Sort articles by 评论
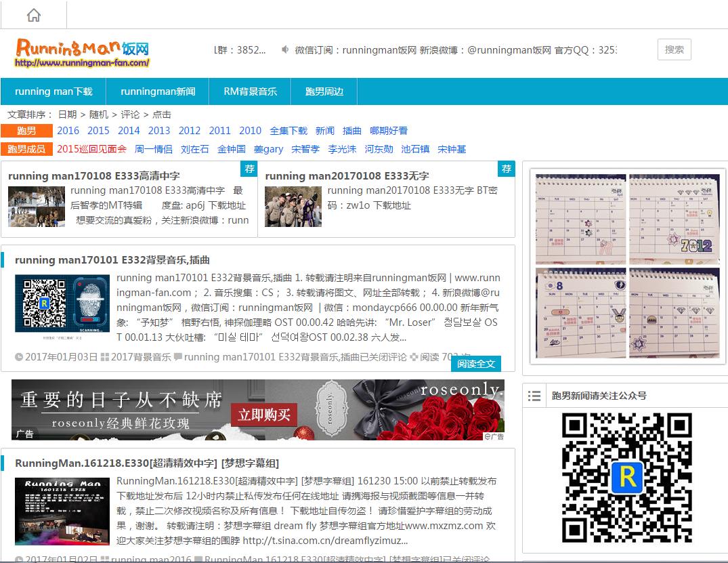The image size is (728, 563). point(130,114)
